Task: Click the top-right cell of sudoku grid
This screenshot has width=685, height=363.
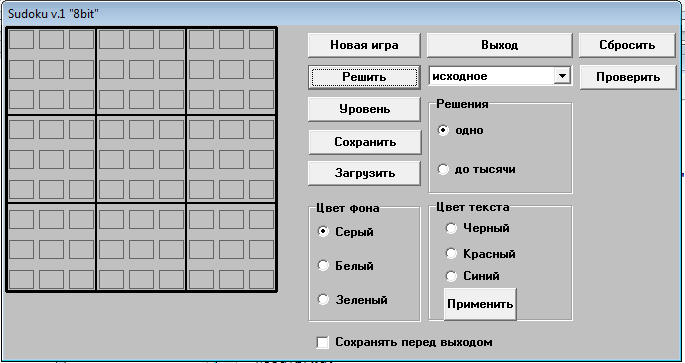Action: pyautogui.click(x=262, y=39)
